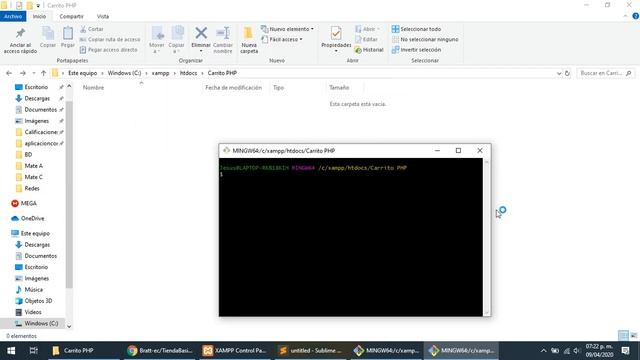
Task: Open the Mate A folder
Action: [x=33, y=166]
